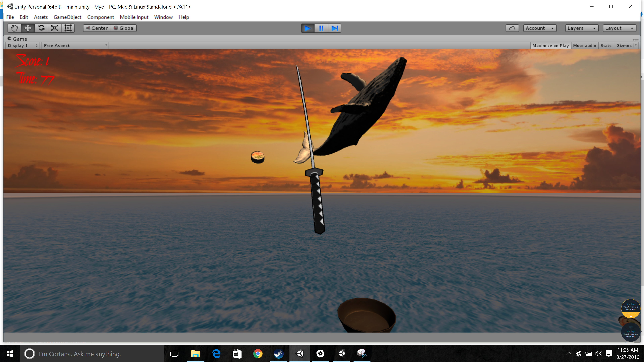
Task: Select the Scale tool
Action: (x=55, y=28)
